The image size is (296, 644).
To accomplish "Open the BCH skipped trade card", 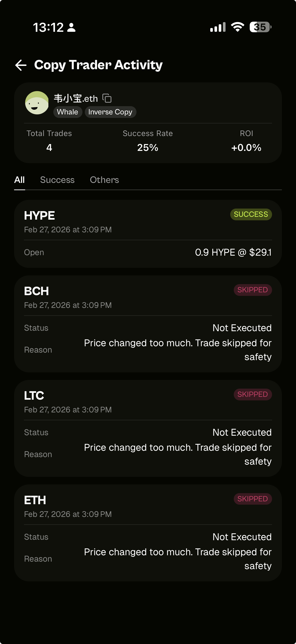I will pos(148,324).
